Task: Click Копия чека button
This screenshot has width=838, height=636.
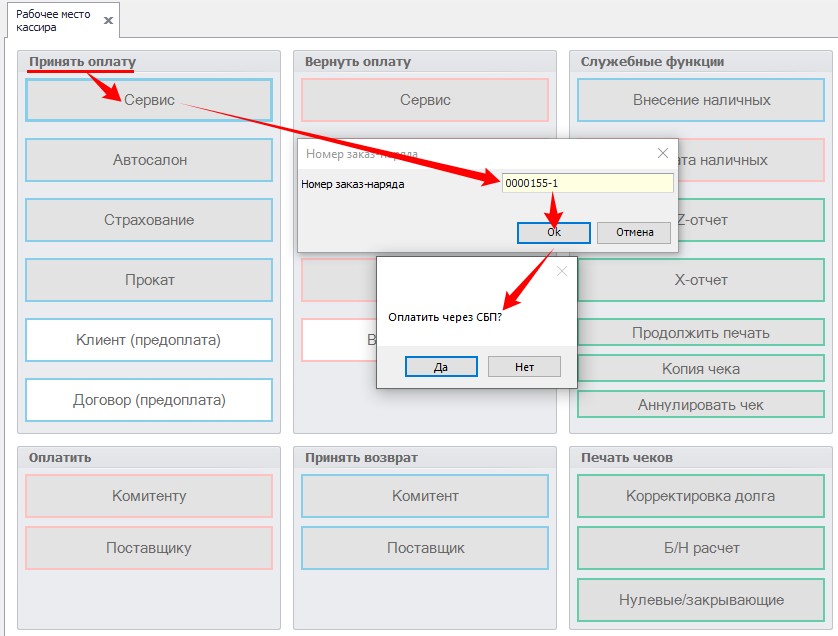Action: click(701, 369)
